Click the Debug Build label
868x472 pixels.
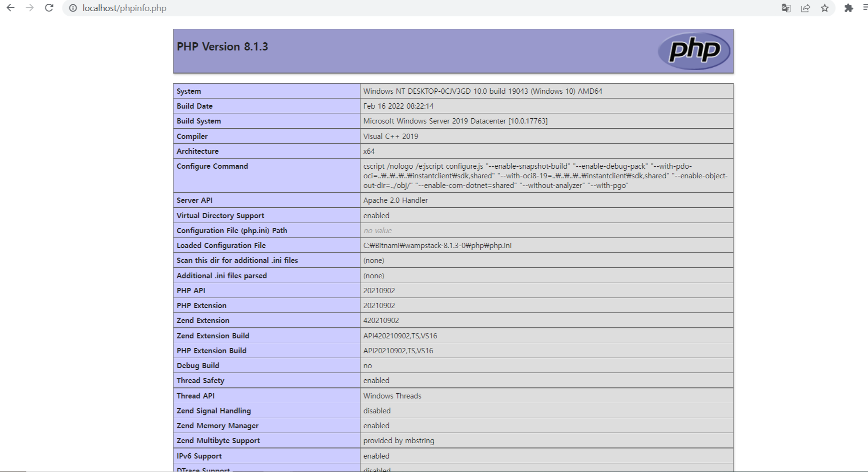pos(198,366)
